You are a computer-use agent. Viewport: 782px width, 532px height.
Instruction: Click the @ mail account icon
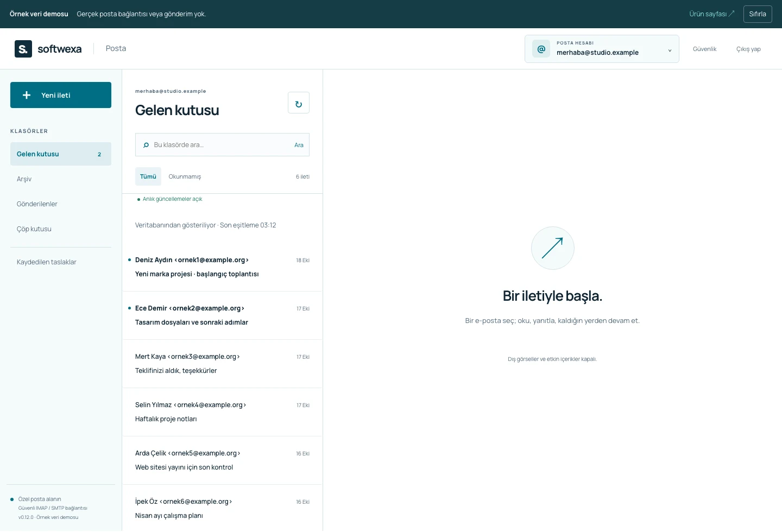click(541, 49)
